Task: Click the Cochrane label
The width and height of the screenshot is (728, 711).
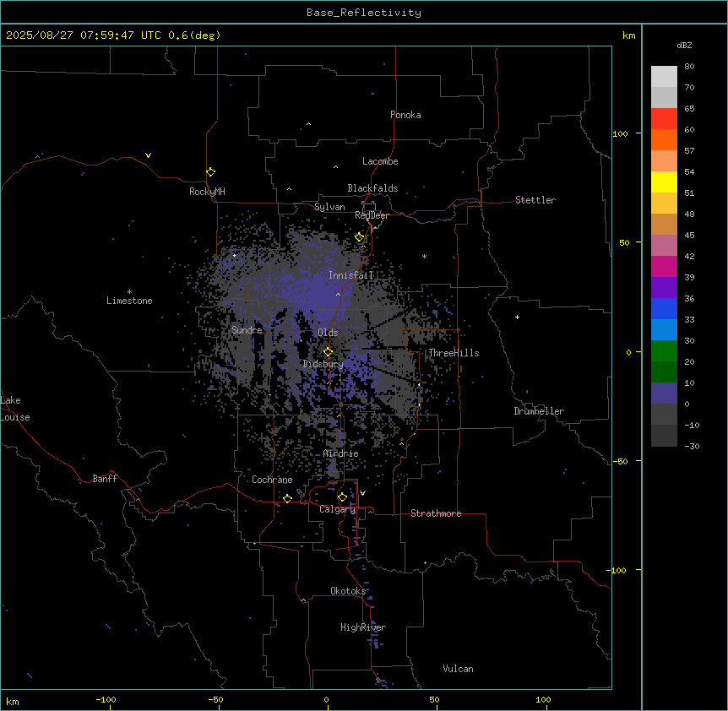Action: (x=272, y=480)
